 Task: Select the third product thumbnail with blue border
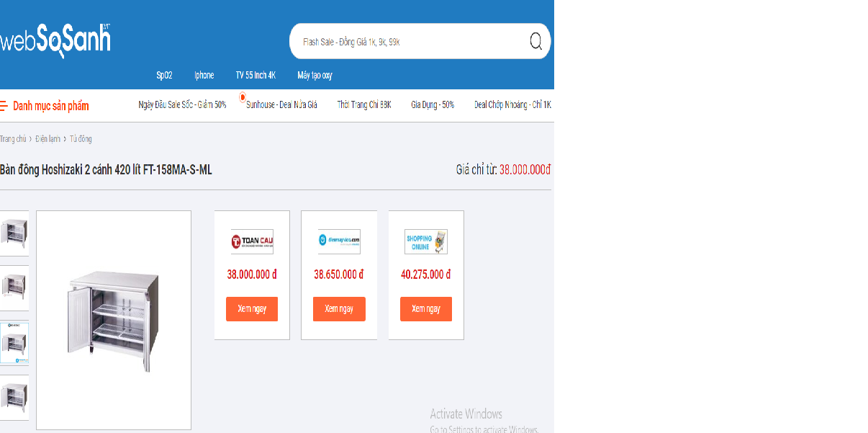[x=14, y=342]
